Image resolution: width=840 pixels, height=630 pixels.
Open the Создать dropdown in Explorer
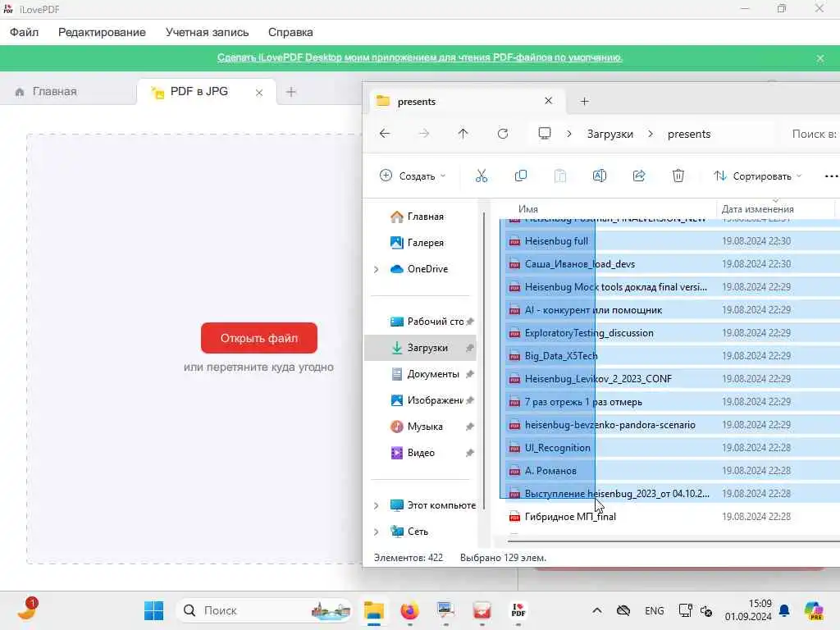coord(413,176)
